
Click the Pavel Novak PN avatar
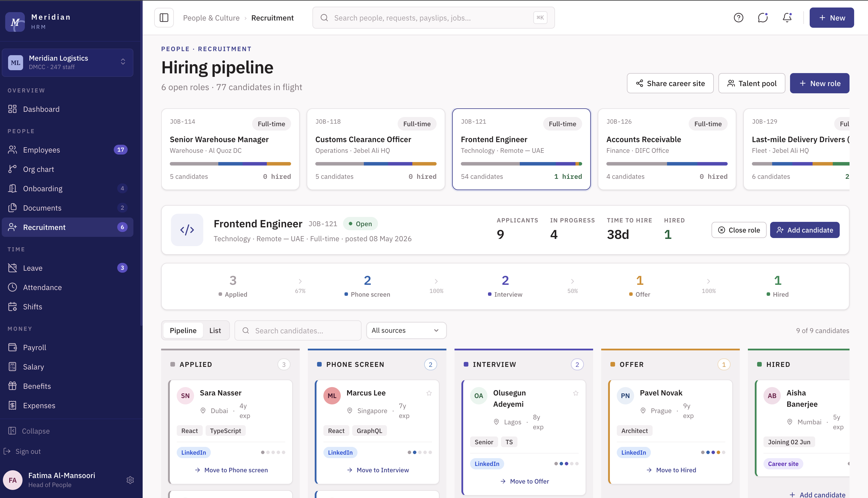click(625, 396)
